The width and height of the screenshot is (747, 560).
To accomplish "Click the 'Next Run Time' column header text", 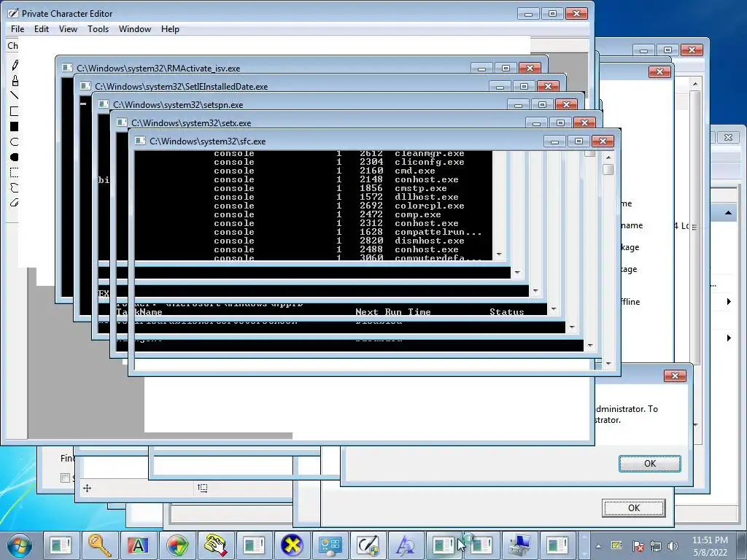I will pos(393,312).
